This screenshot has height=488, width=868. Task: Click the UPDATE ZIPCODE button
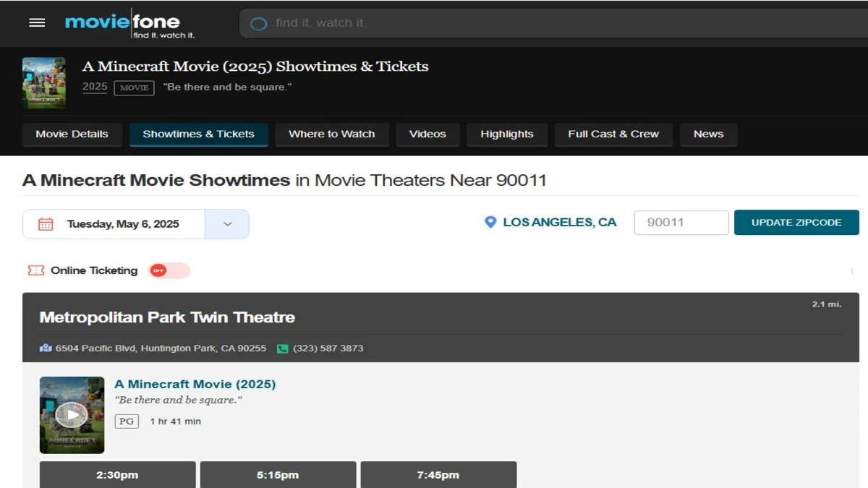point(796,223)
